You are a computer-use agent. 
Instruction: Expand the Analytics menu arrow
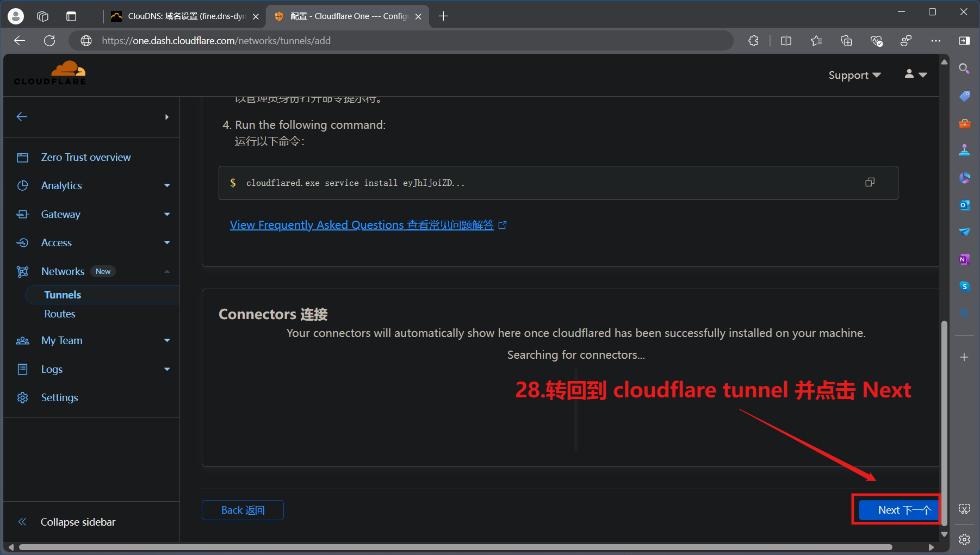pos(167,186)
